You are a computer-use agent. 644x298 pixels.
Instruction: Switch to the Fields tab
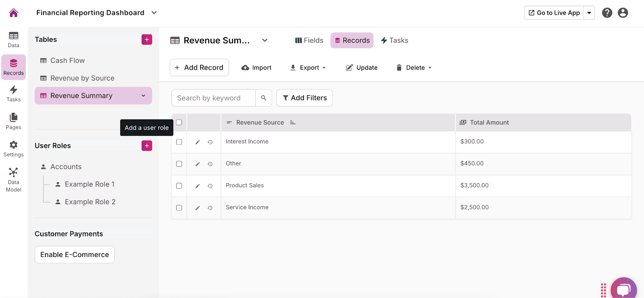(x=309, y=40)
